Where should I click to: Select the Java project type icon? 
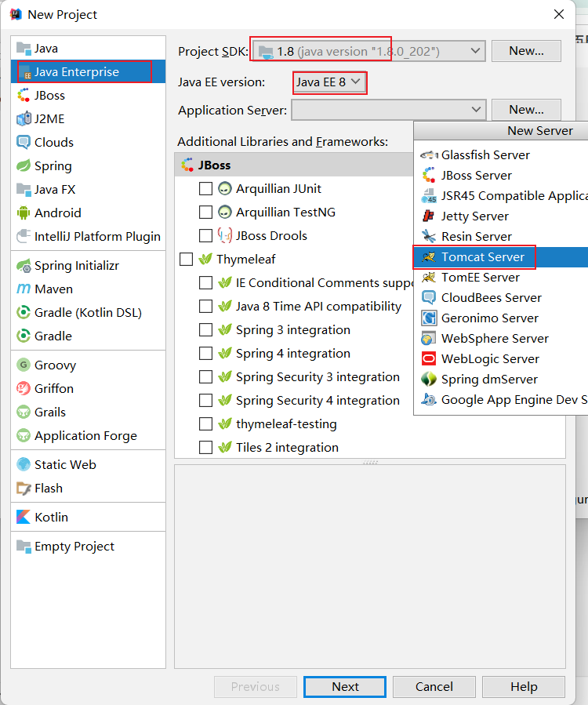[x=24, y=48]
